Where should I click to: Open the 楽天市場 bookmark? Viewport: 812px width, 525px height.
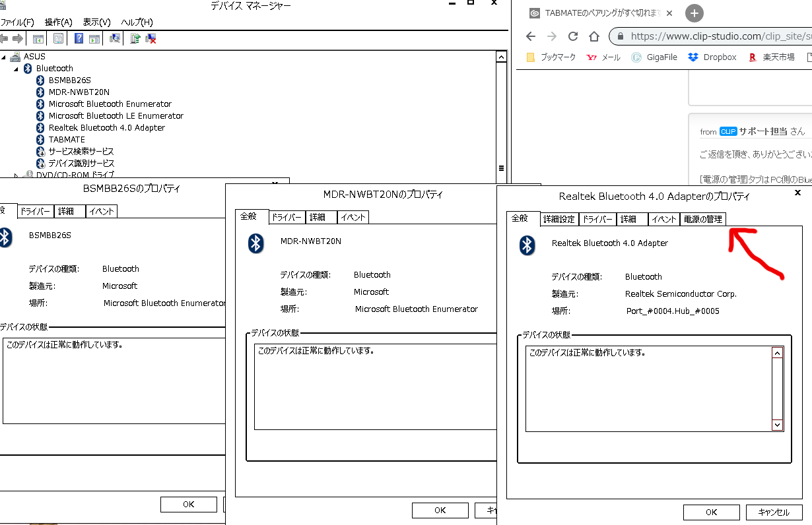click(771, 57)
